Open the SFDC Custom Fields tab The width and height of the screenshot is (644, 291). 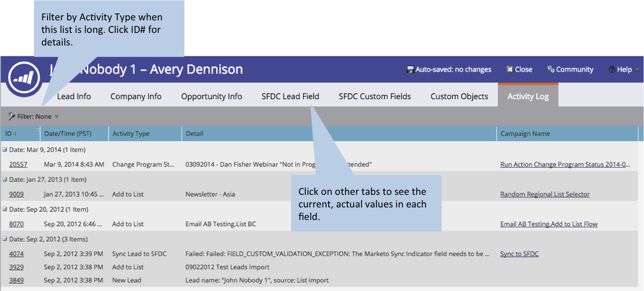click(375, 96)
